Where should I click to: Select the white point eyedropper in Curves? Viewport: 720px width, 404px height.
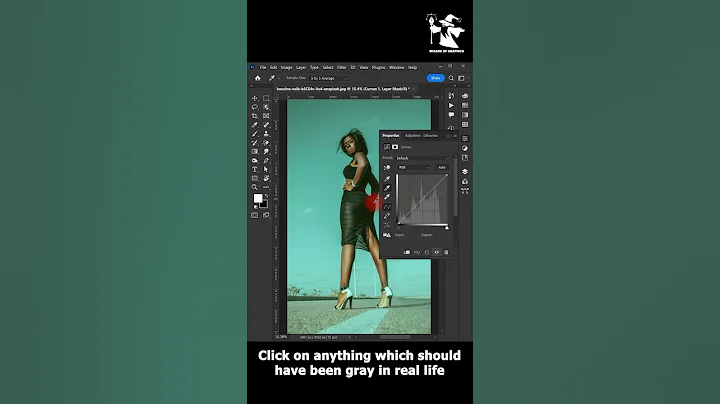[x=387, y=197]
